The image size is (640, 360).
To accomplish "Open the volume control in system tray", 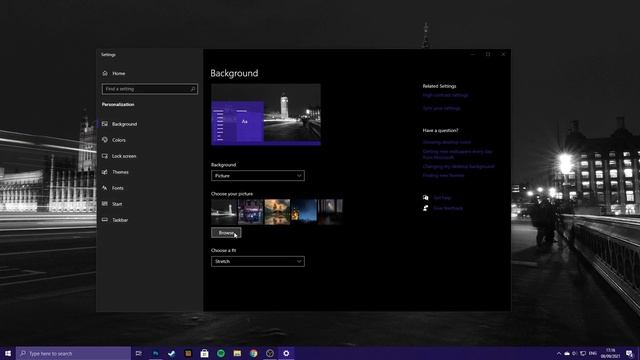I will tap(575, 353).
